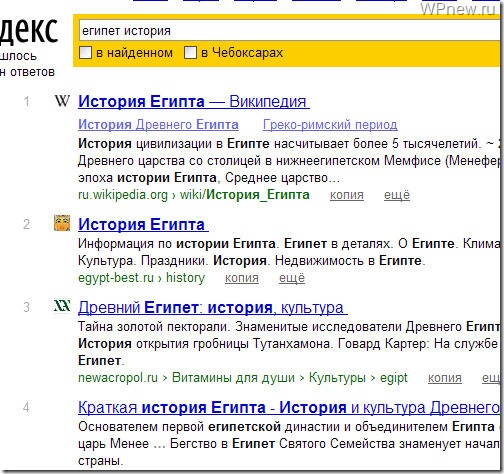This screenshot has height=474, width=504.
Task: Open the second result "История Египта"
Action: [143, 224]
